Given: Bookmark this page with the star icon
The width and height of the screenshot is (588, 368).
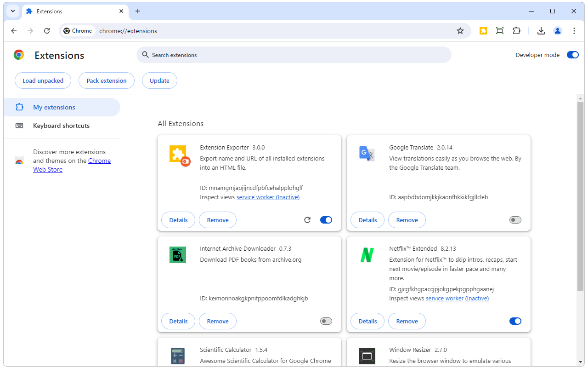Looking at the screenshot, I should (x=460, y=30).
